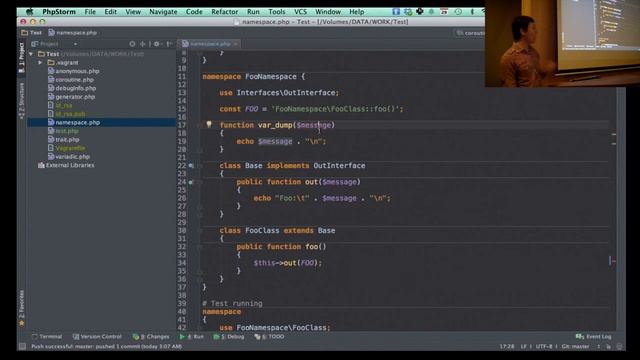The width and height of the screenshot is (640, 360).
Task: Select anonymous.php in project tree
Action: coord(73,71)
